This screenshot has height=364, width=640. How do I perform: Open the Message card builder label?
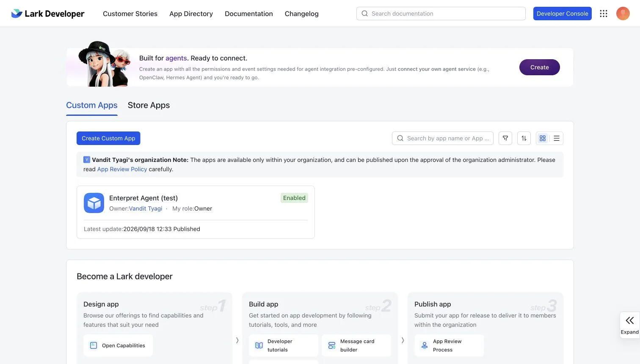(x=357, y=345)
